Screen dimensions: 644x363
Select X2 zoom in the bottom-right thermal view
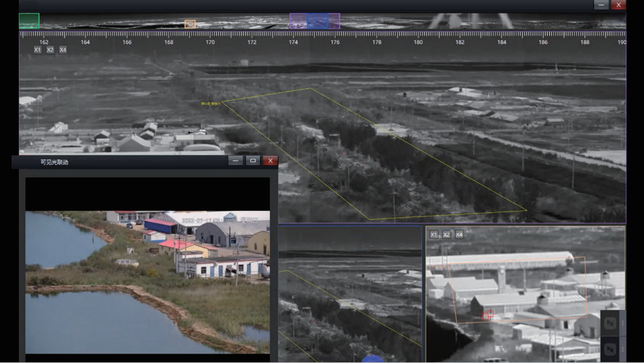pos(447,234)
